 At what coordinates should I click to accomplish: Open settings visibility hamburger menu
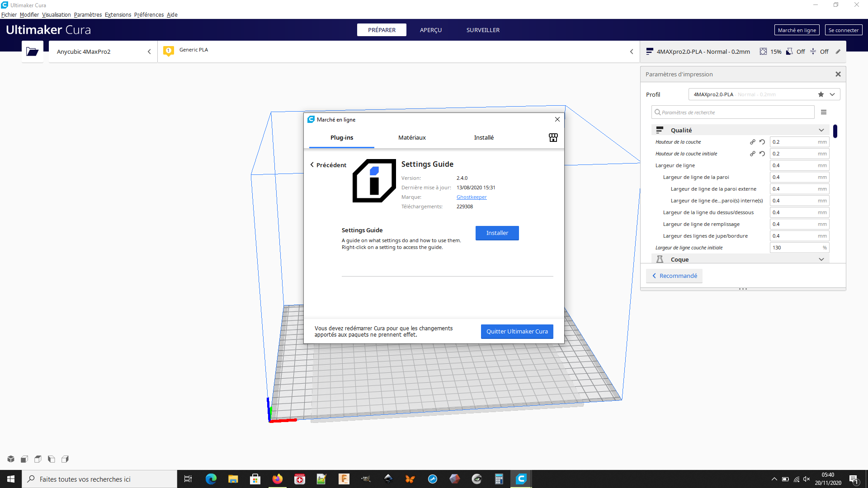tap(824, 112)
